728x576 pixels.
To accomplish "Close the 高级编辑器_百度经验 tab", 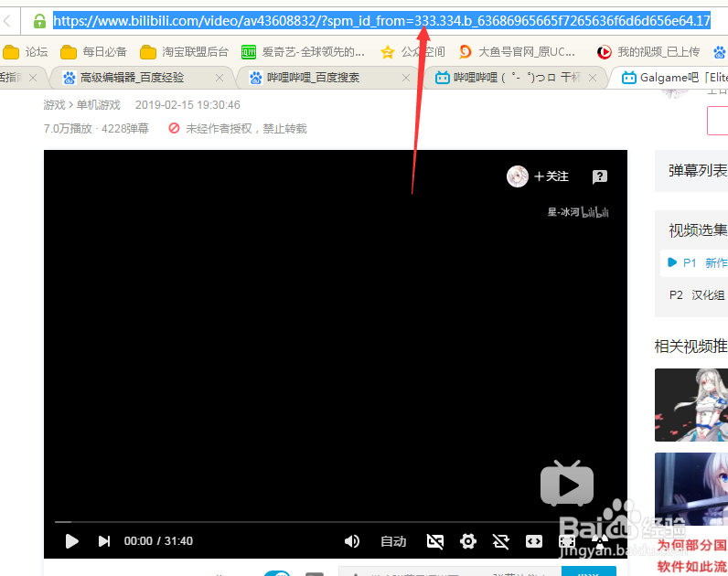I will point(219,78).
